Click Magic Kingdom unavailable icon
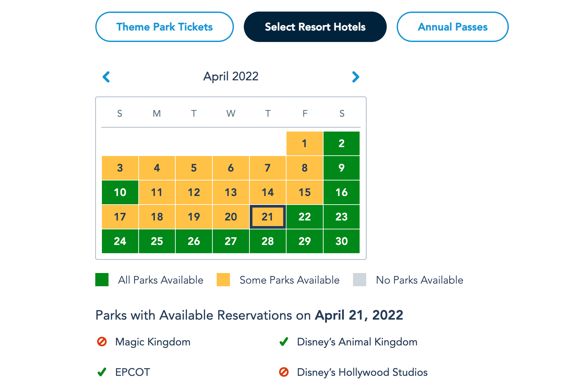Viewport: 573px width, 392px height. point(102,341)
